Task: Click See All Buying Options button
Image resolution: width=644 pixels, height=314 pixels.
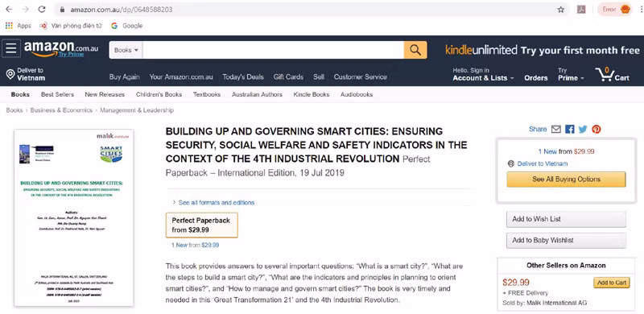Action: pos(566,180)
